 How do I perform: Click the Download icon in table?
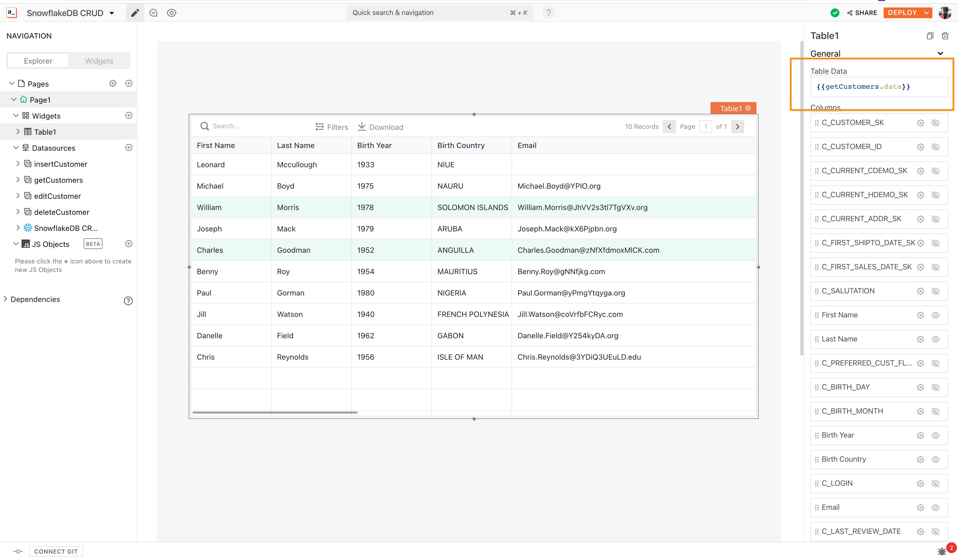pos(362,127)
